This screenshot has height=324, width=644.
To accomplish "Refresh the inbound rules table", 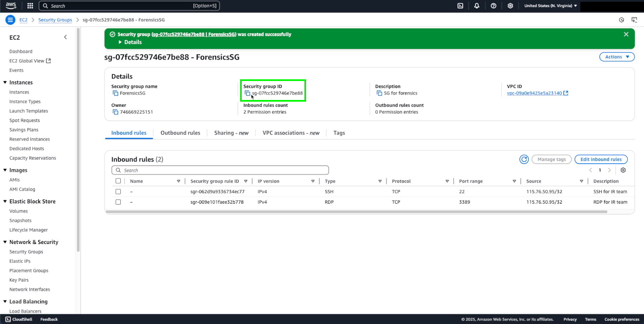I will [x=524, y=159].
